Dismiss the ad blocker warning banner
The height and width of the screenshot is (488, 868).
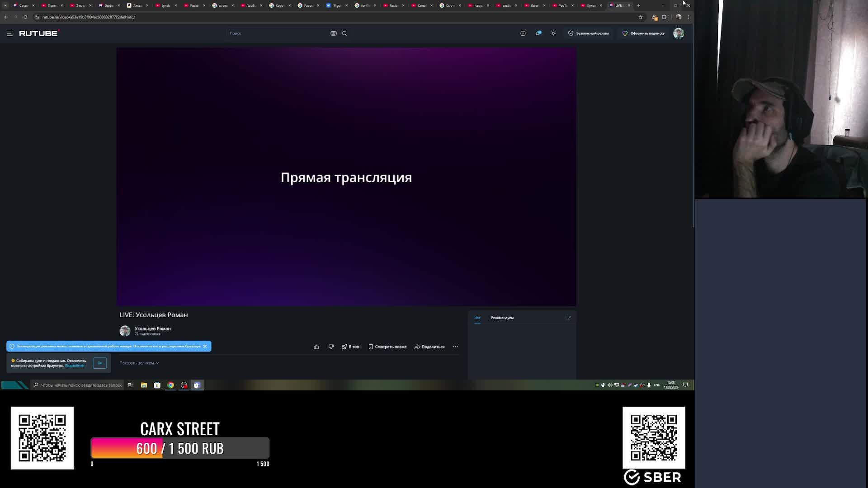click(x=205, y=346)
